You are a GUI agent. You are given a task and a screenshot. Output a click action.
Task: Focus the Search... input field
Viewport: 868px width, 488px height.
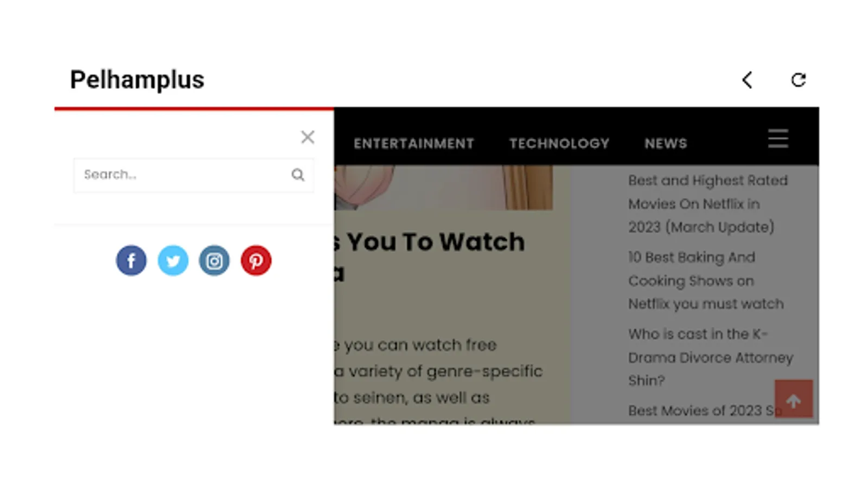[x=194, y=175]
